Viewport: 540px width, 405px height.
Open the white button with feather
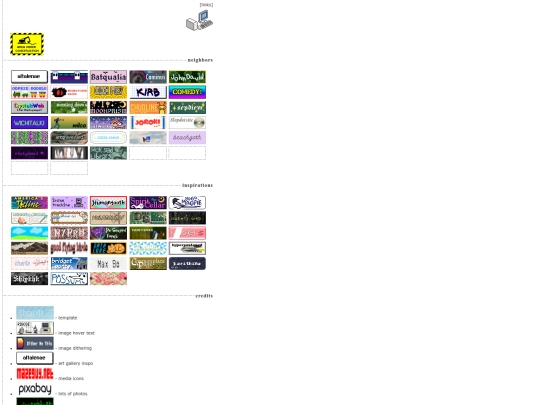[187, 248]
